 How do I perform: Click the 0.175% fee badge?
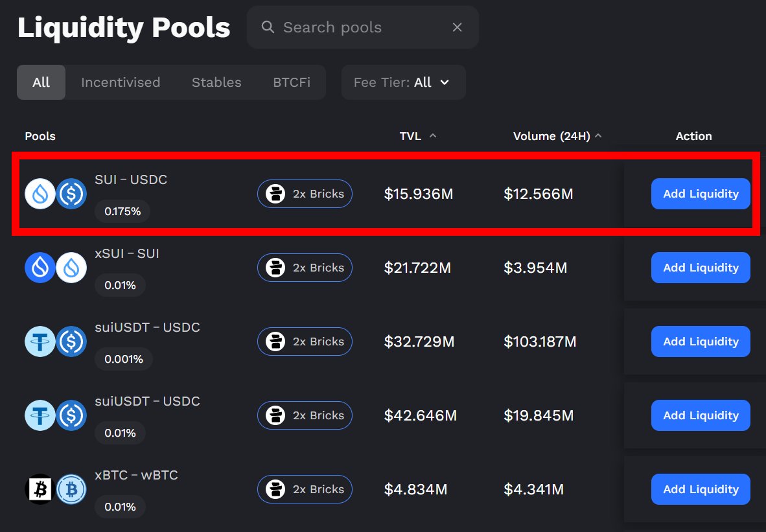pos(122,211)
